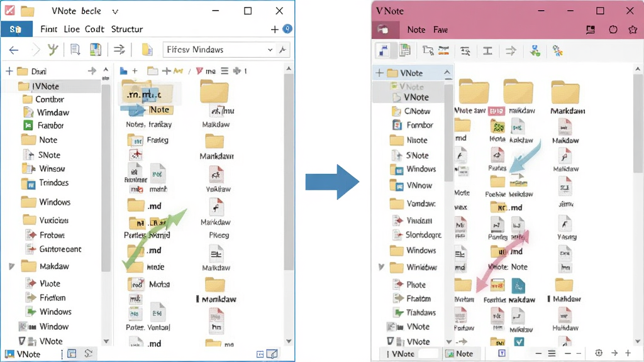Image resolution: width=644 pixels, height=362 pixels.
Task: Open the Fave menu in pink window
Action: tap(440, 30)
